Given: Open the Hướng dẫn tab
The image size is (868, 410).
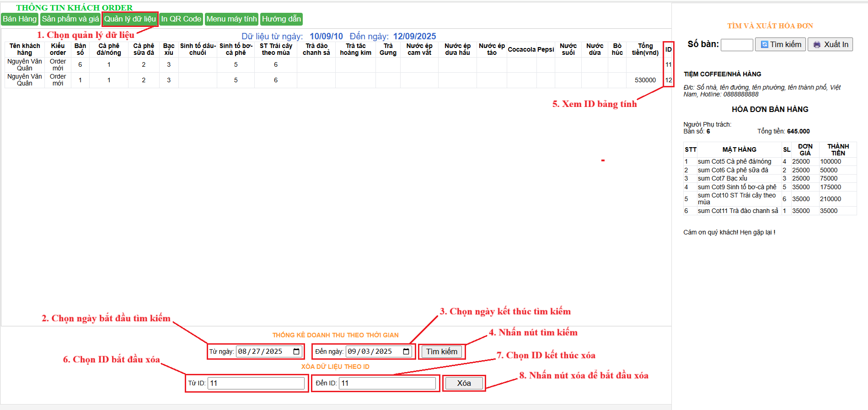Looking at the screenshot, I should 281,19.
